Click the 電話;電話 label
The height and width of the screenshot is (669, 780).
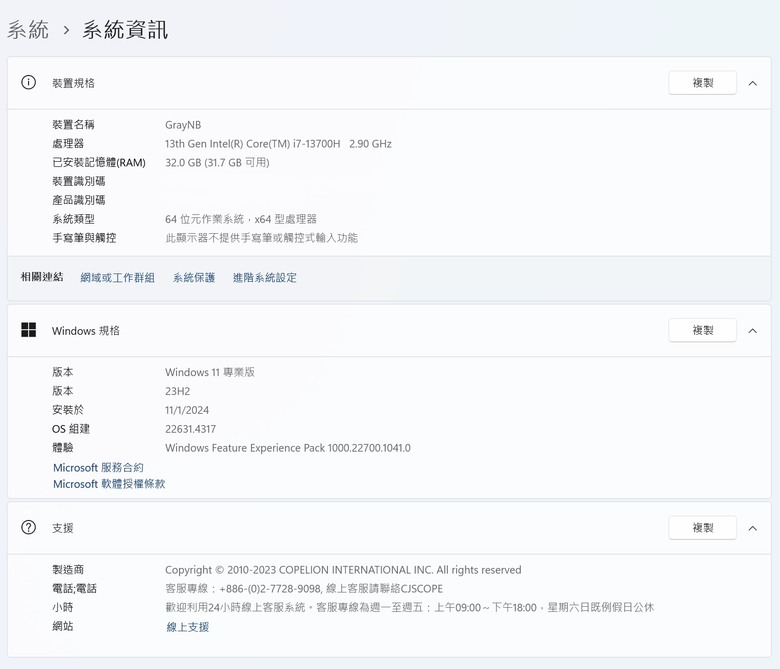(x=75, y=588)
